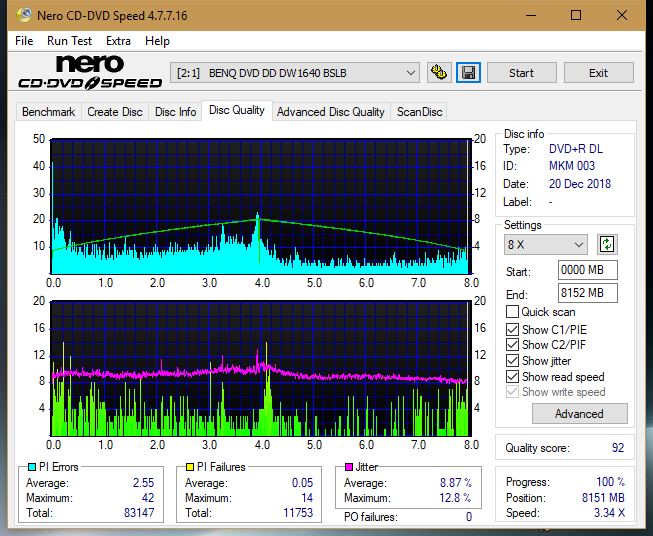653x536 pixels.
Task: Click the yellow PI Failures color swatch
Action: (189, 467)
